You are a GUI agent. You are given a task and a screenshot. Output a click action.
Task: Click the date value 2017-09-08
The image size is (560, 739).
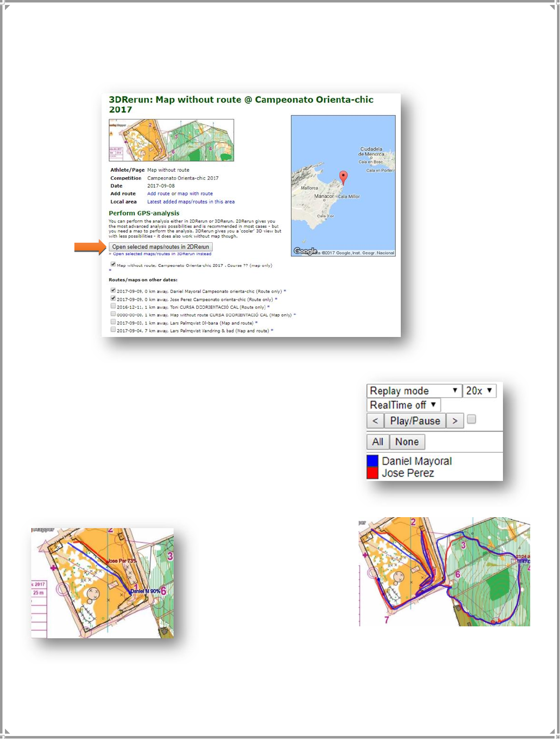click(x=161, y=186)
